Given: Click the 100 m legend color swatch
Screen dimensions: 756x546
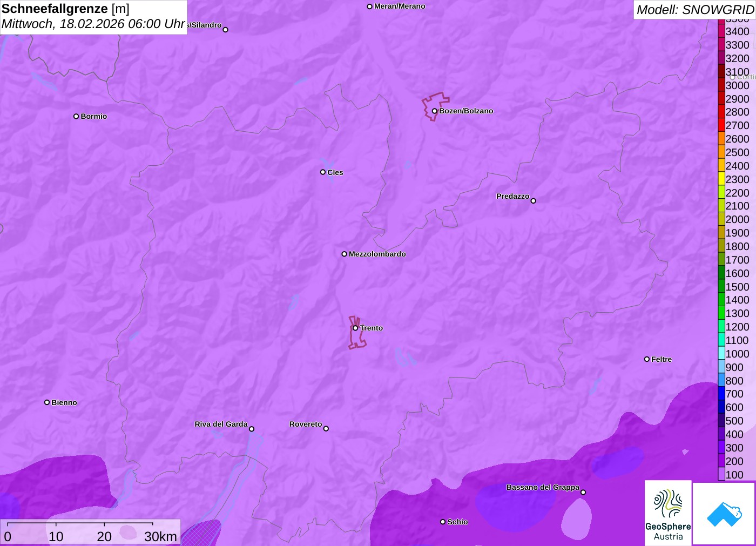Looking at the screenshot, I should click(721, 475).
